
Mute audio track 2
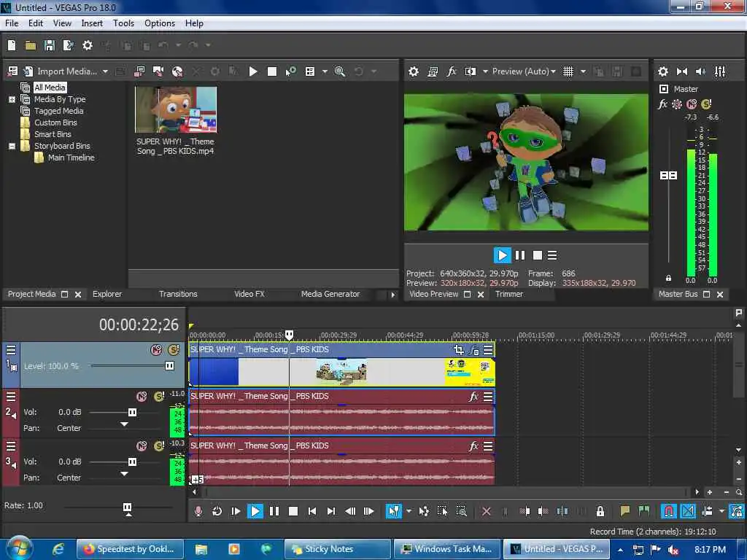[142, 397]
